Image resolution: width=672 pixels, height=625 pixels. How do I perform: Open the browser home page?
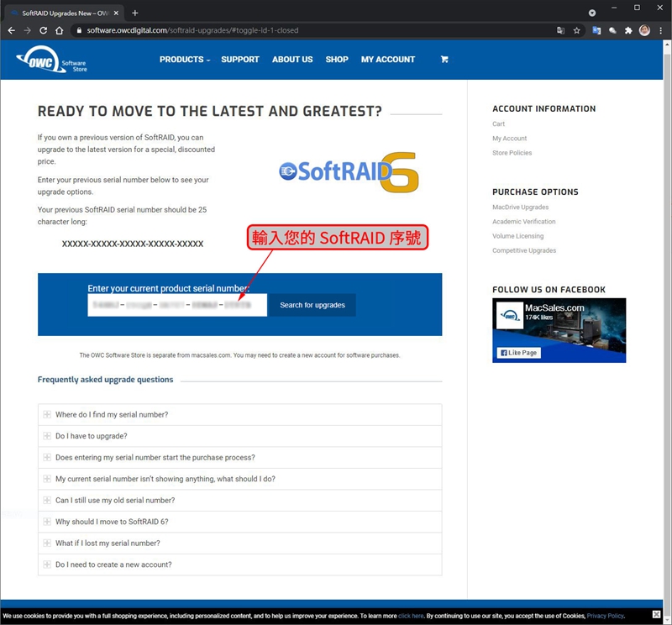pyautogui.click(x=59, y=30)
